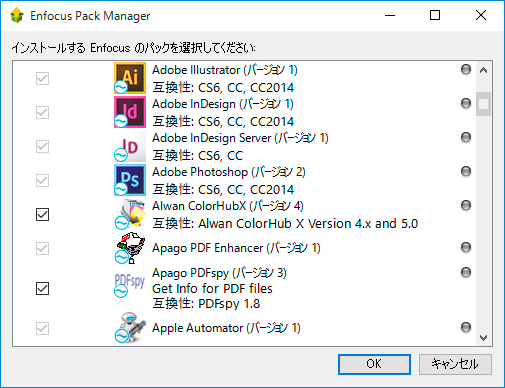Click the Alwan ColorHubX pack icon
The width and height of the screenshot is (505, 388).
coord(130,214)
